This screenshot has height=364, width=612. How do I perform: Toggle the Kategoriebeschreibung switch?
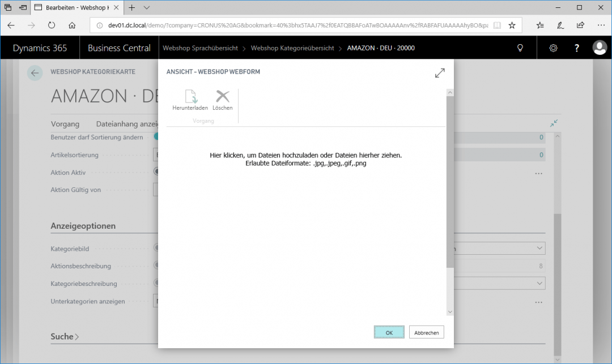click(156, 283)
